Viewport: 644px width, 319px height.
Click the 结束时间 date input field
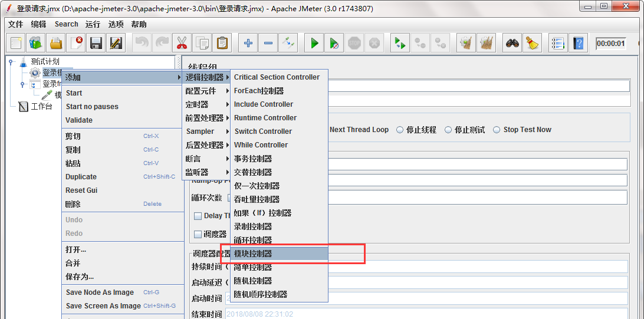click(x=426, y=314)
